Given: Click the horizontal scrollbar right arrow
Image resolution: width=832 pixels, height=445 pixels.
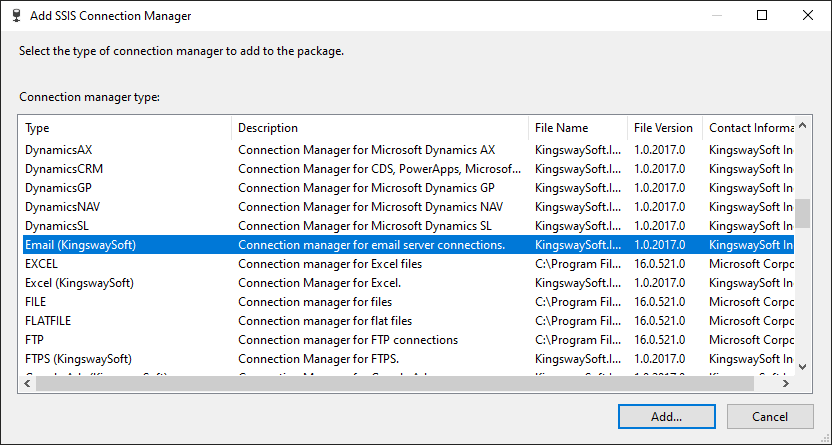Looking at the screenshot, I should [x=786, y=383].
